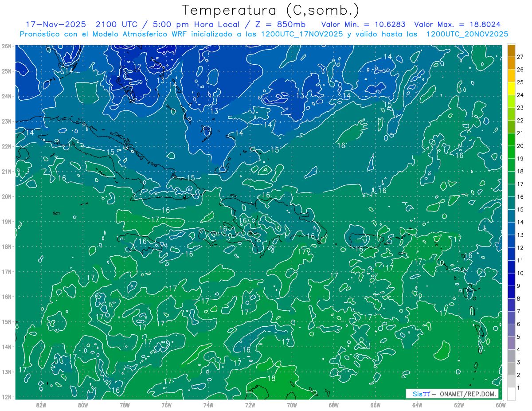
Task: Click the "2100 UTC" time text
Action: tap(117, 24)
